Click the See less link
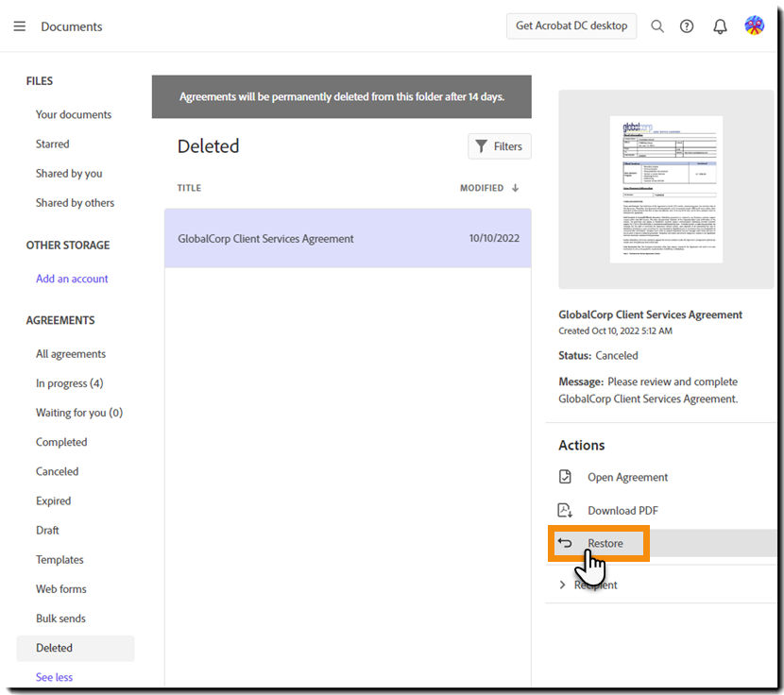 pos(54,677)
